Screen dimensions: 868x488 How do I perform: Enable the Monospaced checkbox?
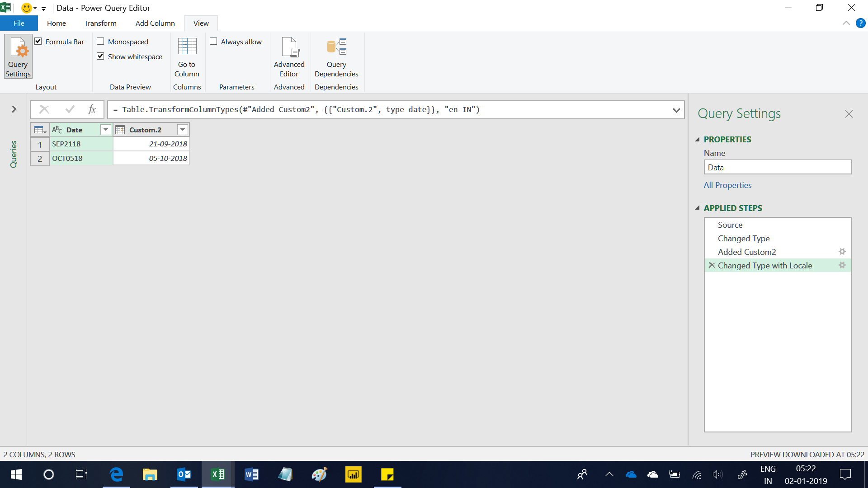click(x=100, y=42)
